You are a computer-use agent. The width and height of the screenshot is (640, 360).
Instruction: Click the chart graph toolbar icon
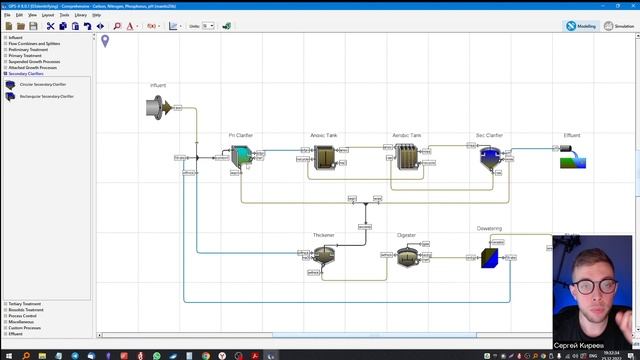(173, 26)
